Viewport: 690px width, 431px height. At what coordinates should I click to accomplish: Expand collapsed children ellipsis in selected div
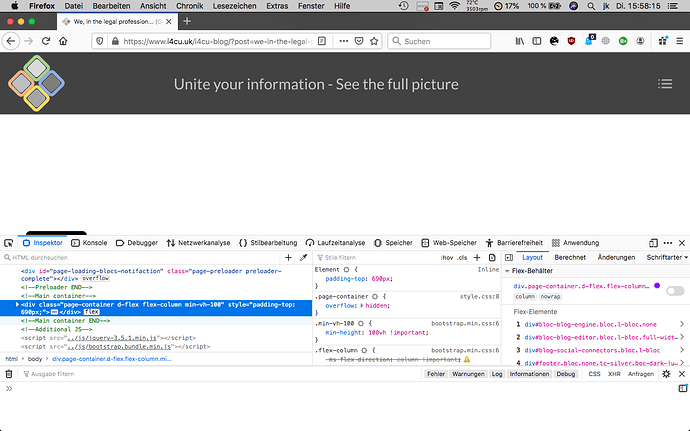pos(55,312)
